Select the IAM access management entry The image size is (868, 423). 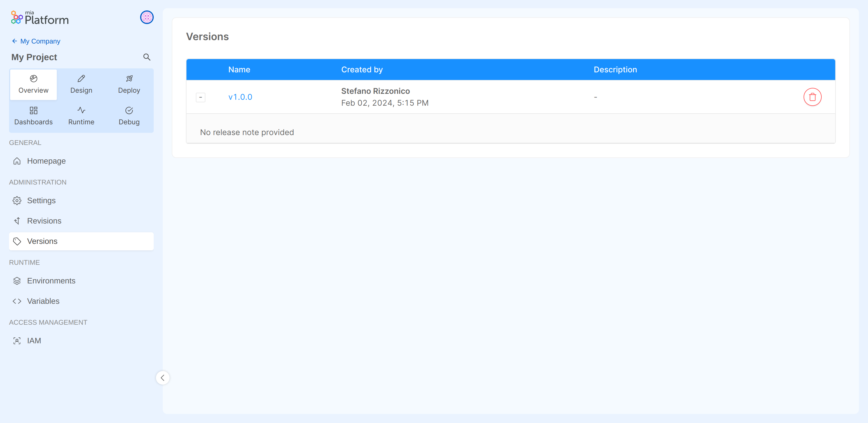(34, 340)
